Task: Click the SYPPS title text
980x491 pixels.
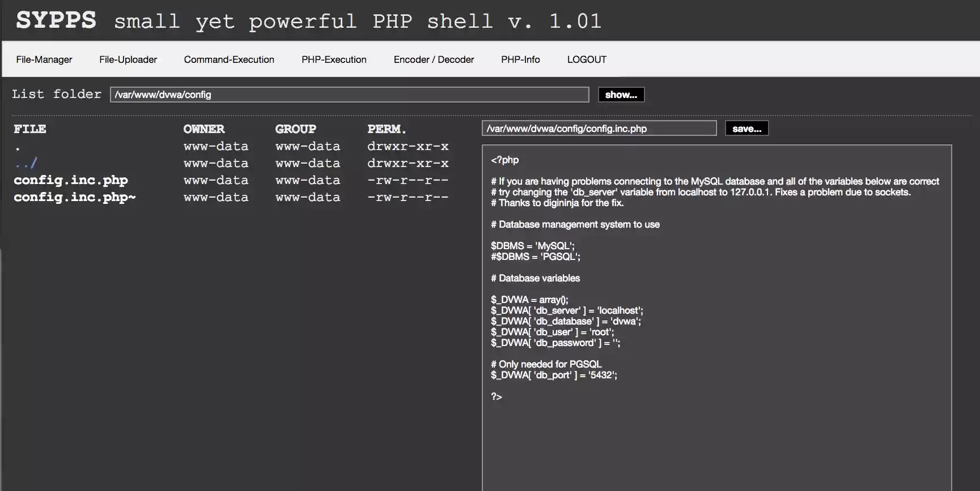Action: [56, 20]
